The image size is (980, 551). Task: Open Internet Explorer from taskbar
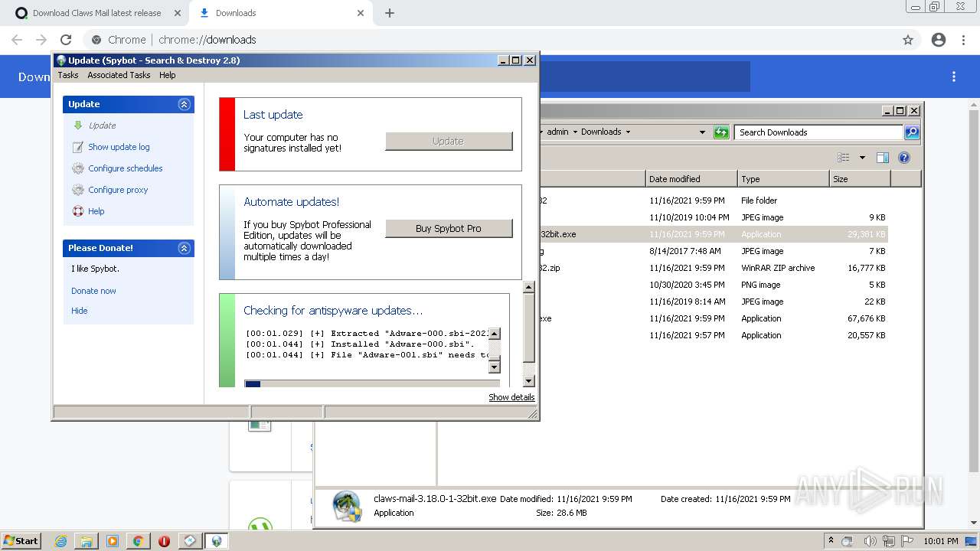tap(61, 541)
